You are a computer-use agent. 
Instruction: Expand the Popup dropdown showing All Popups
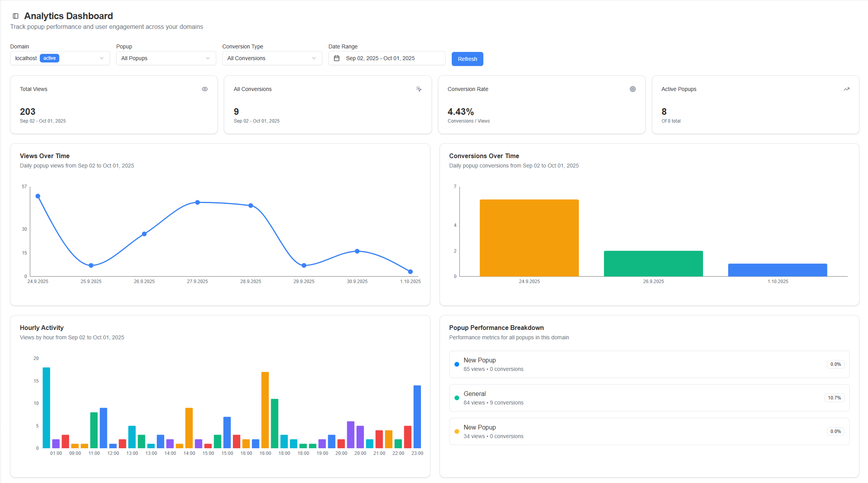tap(166, 58)
